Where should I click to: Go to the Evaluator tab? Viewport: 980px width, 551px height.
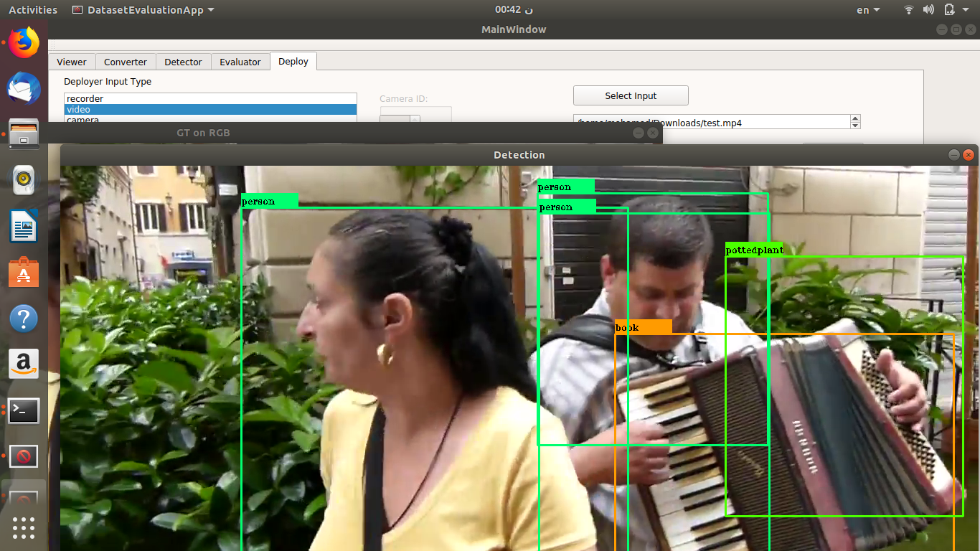(240, 62)
